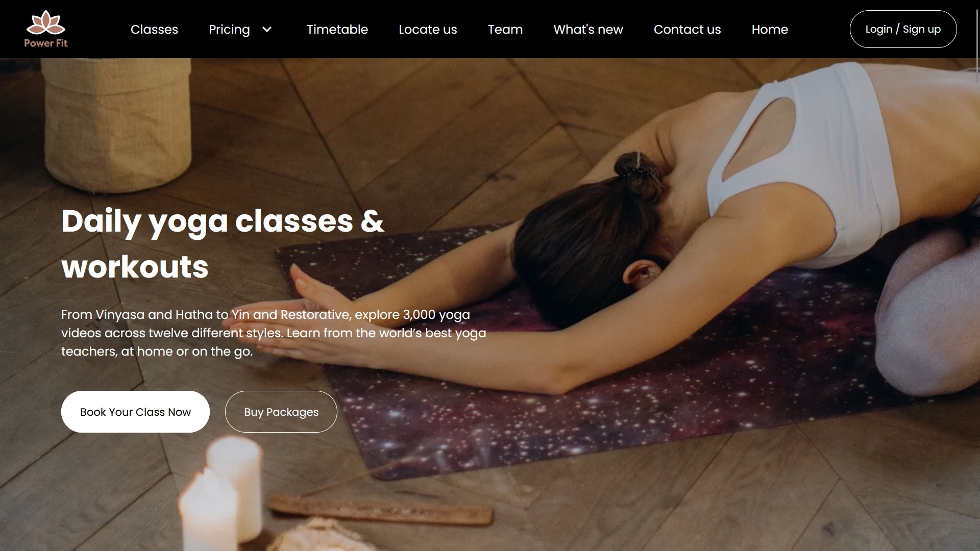Open the What's new section

click(x=588, y=30)
